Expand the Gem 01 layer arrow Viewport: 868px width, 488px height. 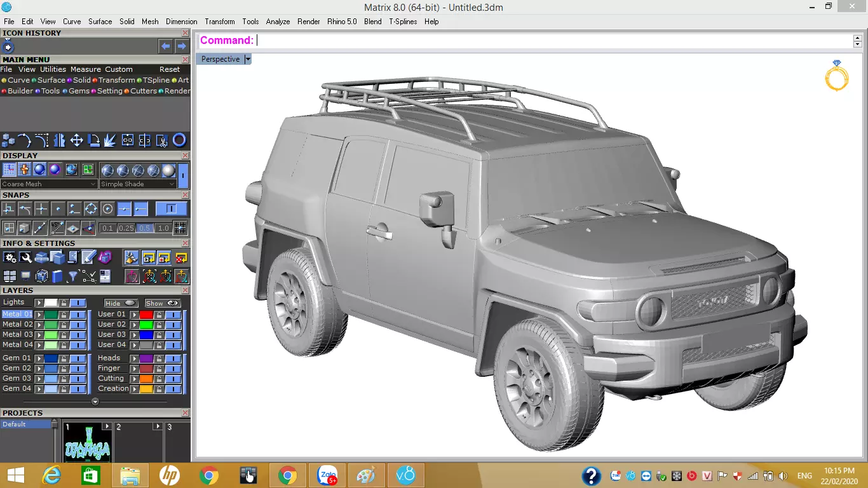[39, 358]
